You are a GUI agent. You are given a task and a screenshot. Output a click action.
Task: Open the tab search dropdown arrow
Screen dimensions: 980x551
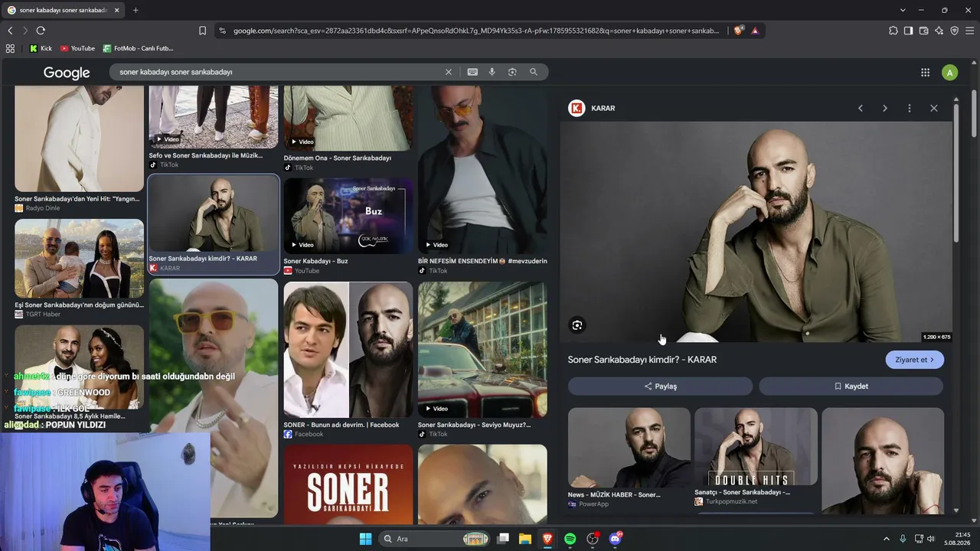coord(903,10)
